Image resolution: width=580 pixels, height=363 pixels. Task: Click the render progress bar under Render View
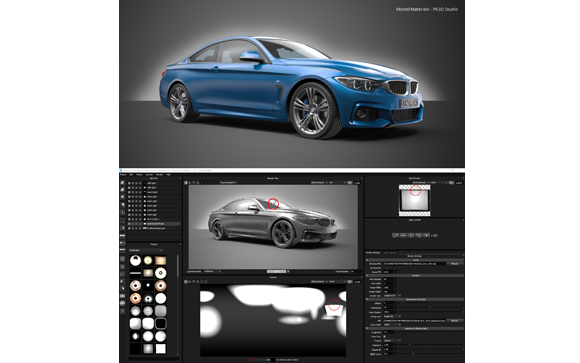276,271
